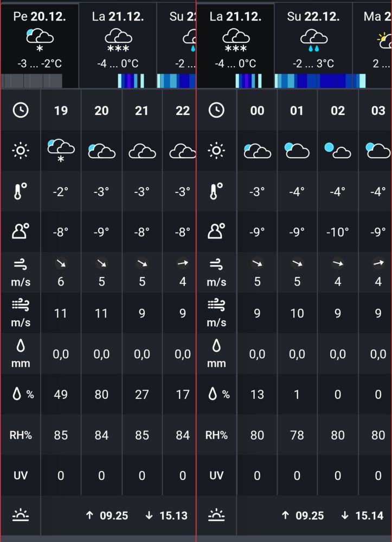Select the hour 01 column header
392x542 pixels.
[x=297, y=110]
